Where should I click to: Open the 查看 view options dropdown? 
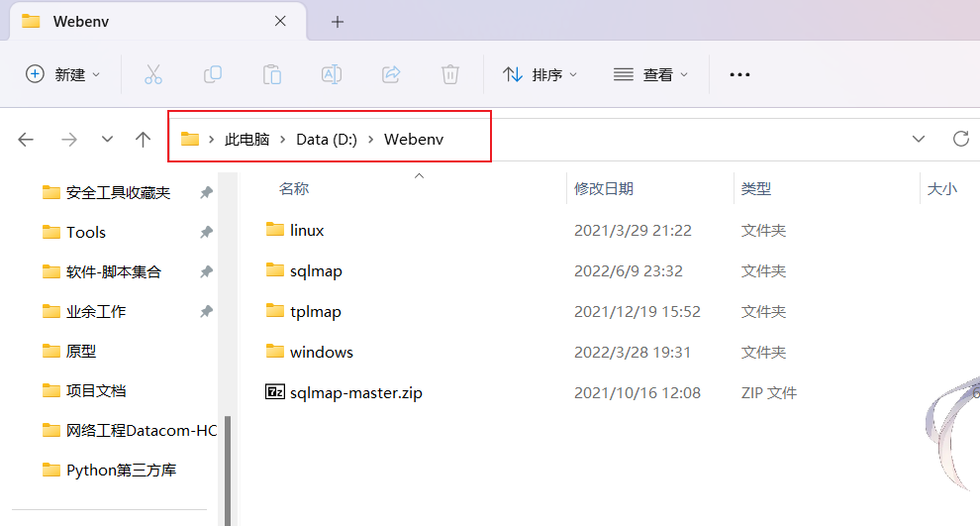650,74
